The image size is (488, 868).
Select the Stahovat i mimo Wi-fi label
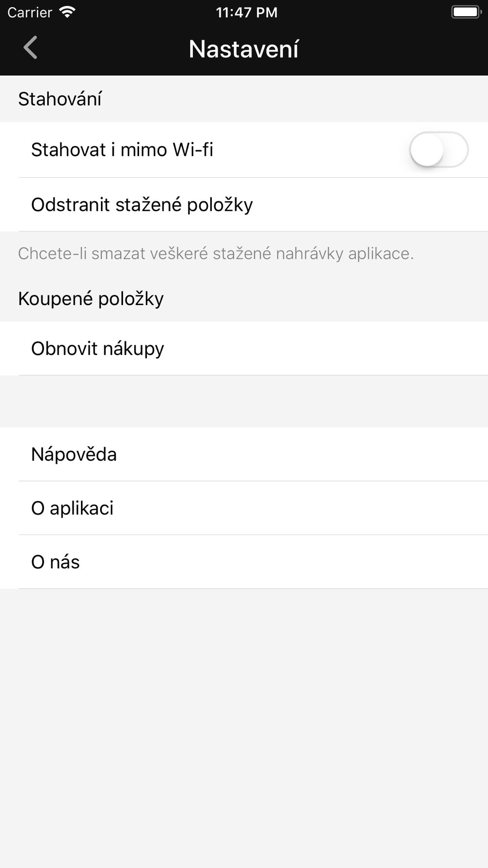pyautogui.click(x=122, y=149)
